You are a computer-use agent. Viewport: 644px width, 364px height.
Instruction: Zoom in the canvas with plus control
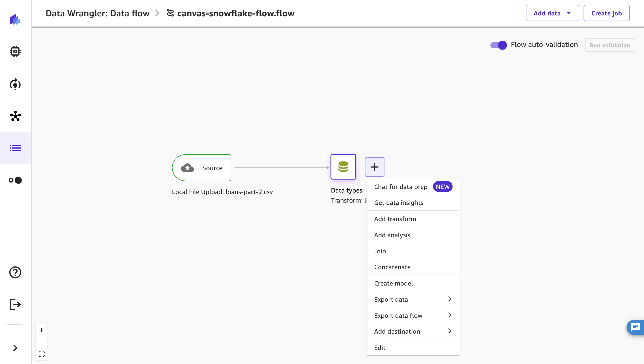click(x=42, y=330)
